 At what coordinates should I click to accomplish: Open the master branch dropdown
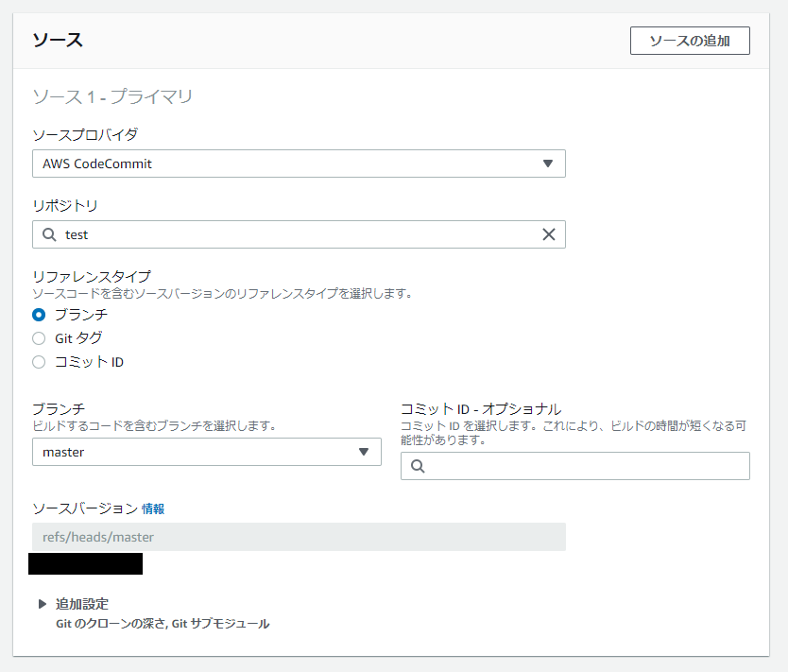coord(207,452)
